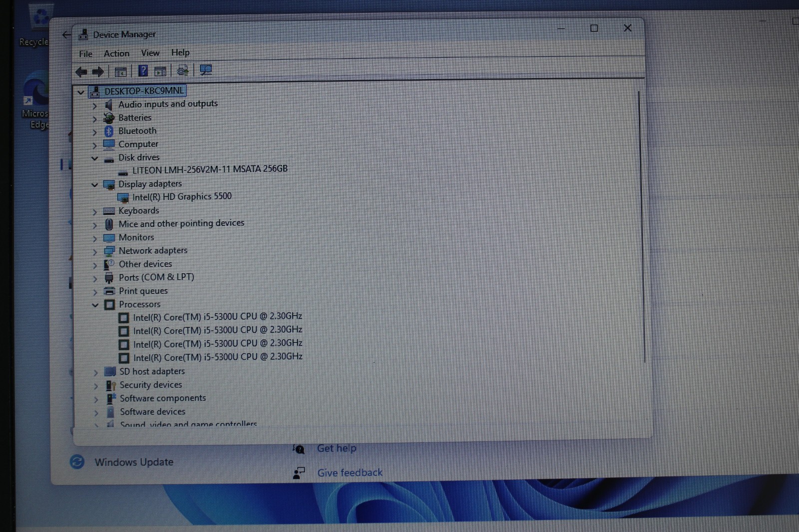Click the Settings window back arrow

[x=66, y=34]
